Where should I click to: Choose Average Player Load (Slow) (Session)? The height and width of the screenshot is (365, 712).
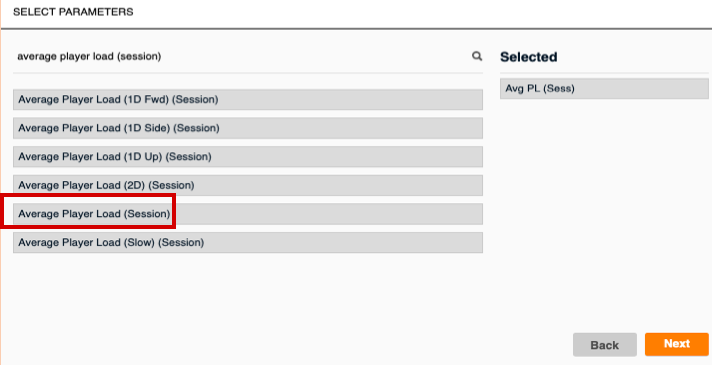pos(247,242)
